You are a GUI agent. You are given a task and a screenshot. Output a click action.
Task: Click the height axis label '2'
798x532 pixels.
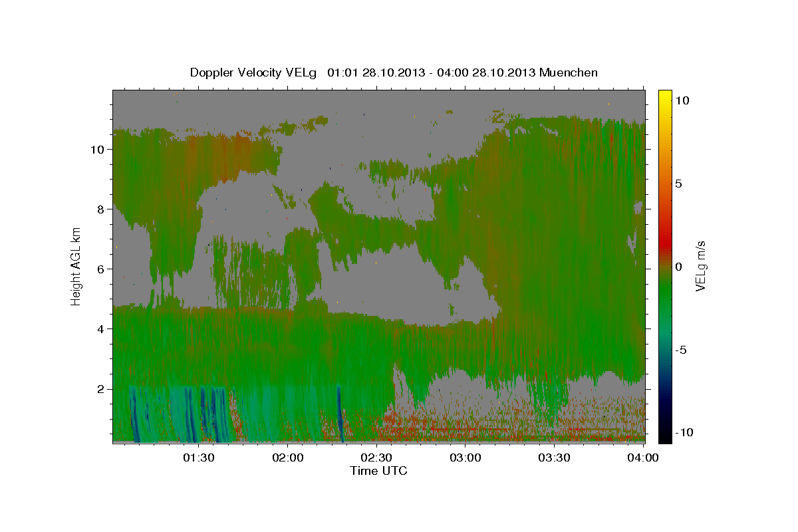pyautogui.click(x=100, y=388)
